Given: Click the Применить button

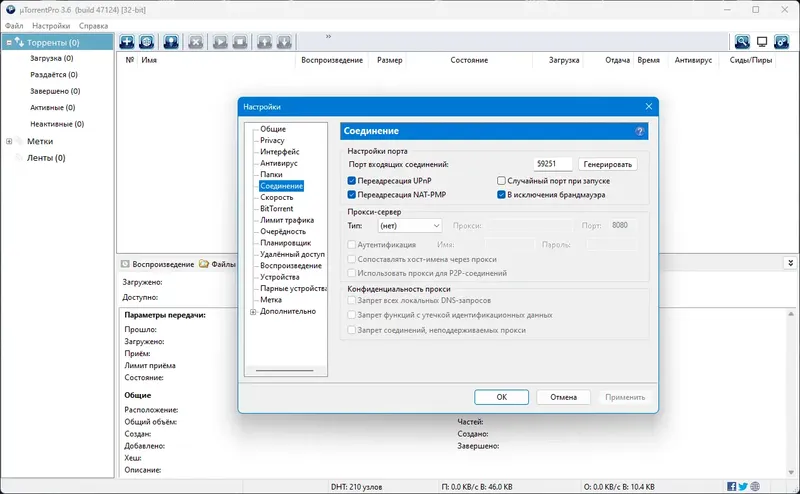Looking at the screenshot, I should pyautogui.click(x=625, y=397).
